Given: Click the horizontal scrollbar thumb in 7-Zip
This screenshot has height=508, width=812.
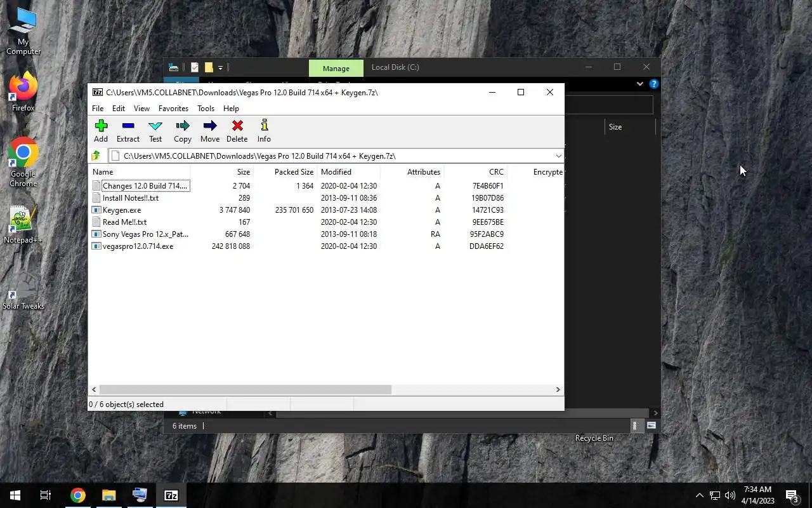Looking at the screenshot, I should coord(246,389).
